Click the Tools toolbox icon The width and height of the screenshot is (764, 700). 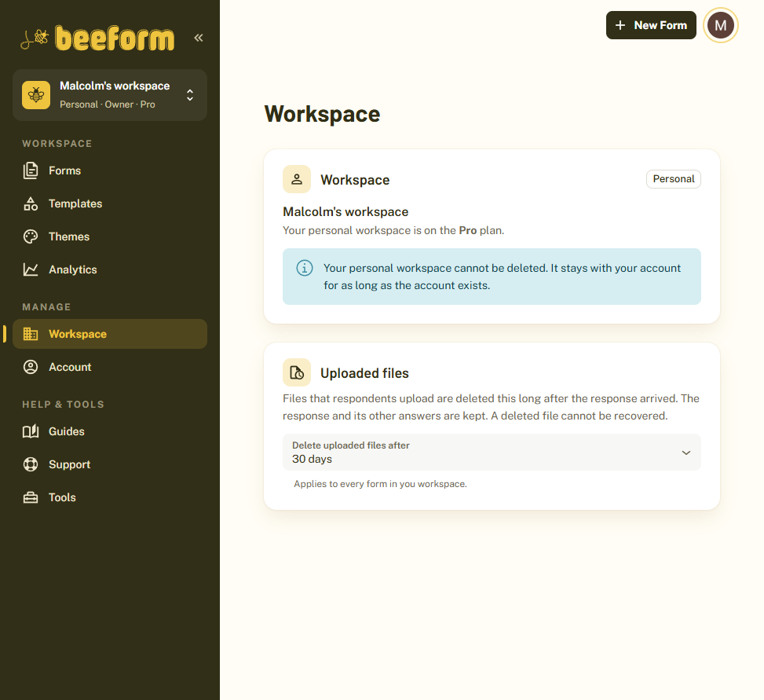[31, 498]
